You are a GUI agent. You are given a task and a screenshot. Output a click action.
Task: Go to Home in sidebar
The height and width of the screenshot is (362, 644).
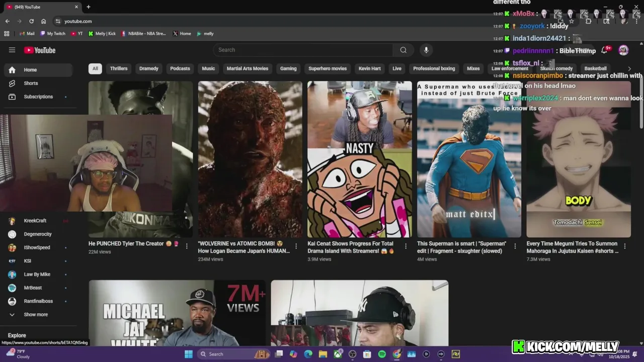tap(38, 70)
